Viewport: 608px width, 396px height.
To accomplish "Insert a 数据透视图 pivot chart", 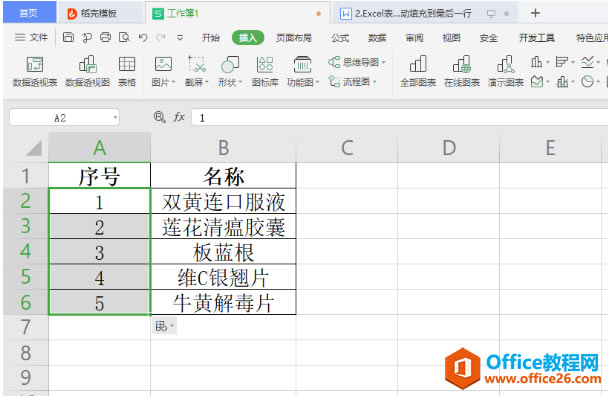I will click(x=88, y=71).
